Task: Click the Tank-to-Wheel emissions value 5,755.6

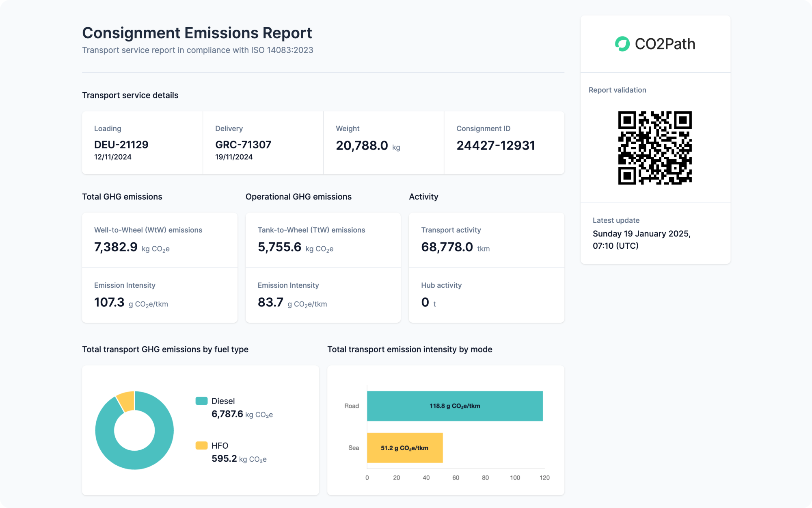Action: tap(279, 247)
